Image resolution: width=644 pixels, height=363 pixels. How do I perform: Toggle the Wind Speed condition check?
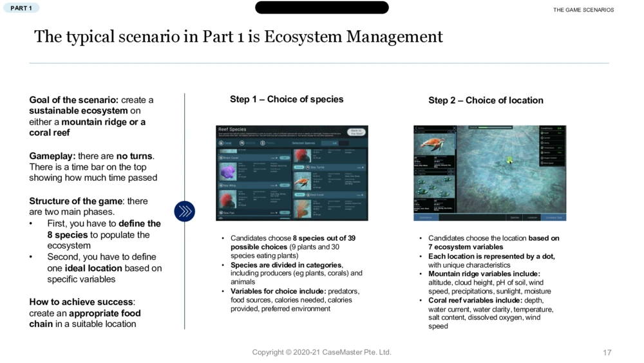pyautogui.click(x=542, y=163)
